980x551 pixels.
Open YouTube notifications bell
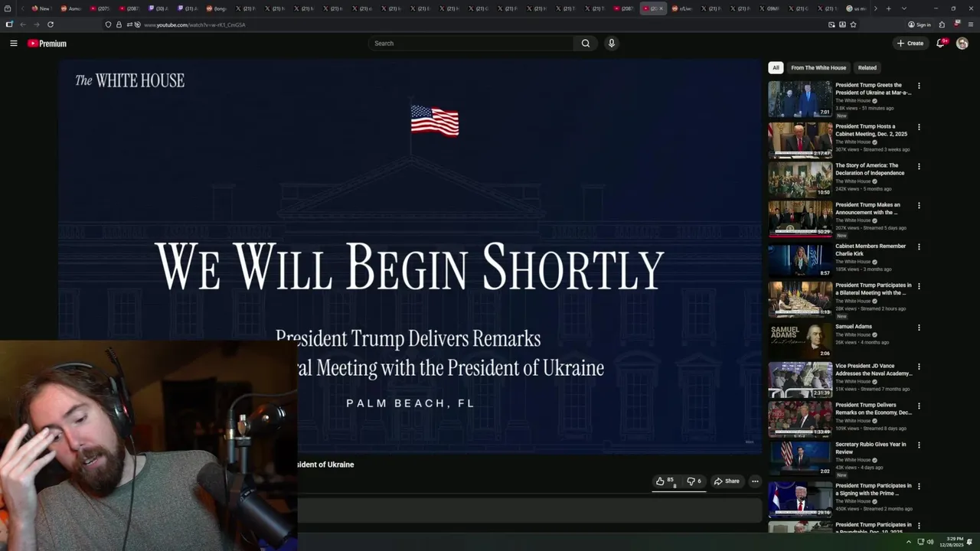[x=941, y=44]
